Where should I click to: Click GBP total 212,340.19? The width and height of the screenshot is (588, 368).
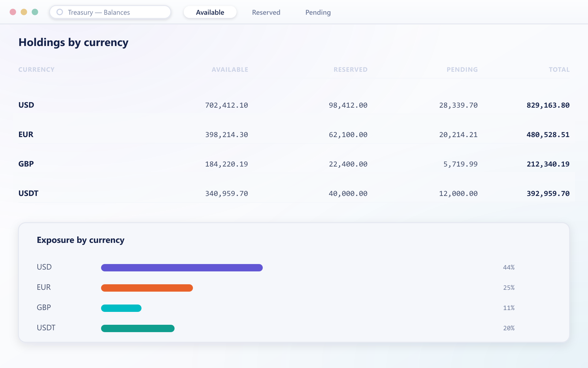coord(548,164)
